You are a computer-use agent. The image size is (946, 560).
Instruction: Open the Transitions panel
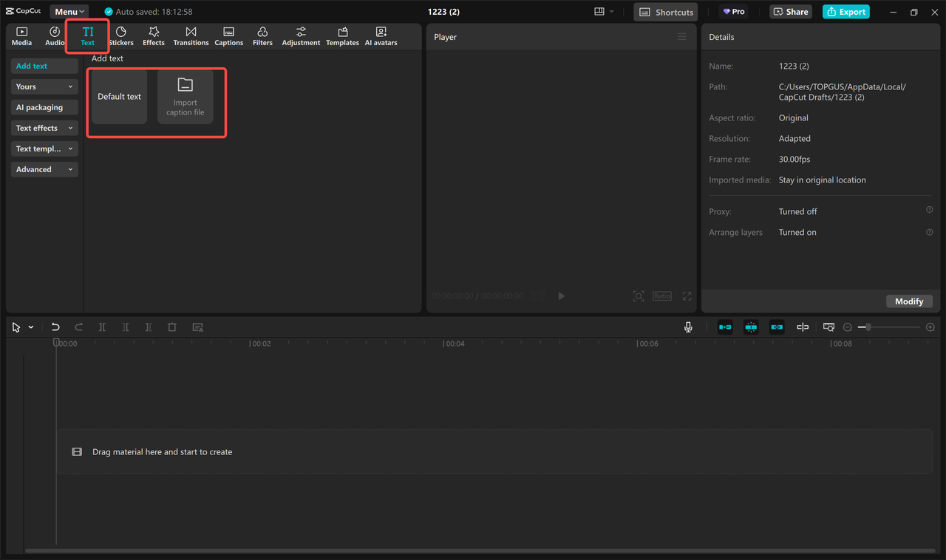(x=191, y=35)
